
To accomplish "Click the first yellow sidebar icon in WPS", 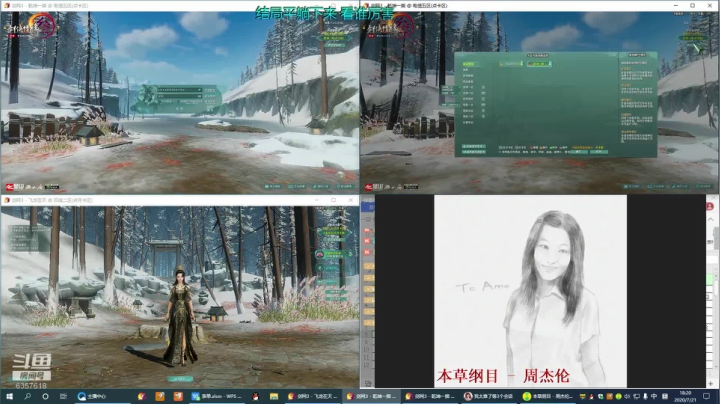I will (368, 266).
